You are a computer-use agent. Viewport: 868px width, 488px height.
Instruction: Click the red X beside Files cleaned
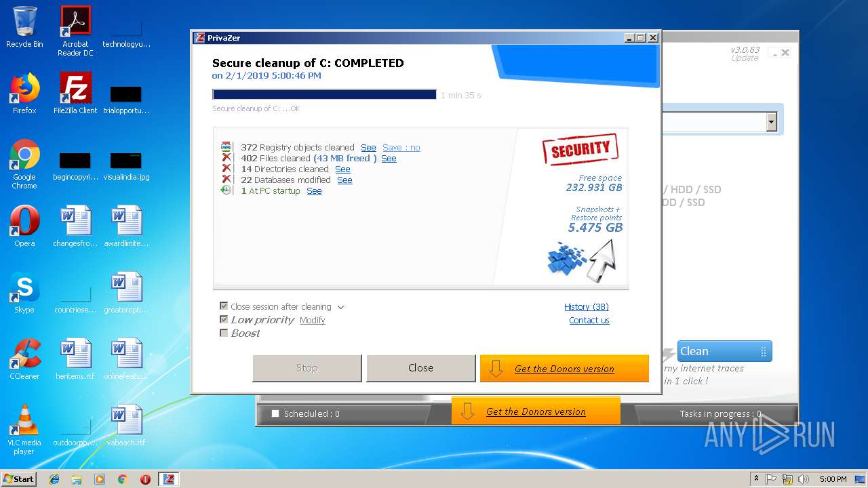[x=226, y=158]
